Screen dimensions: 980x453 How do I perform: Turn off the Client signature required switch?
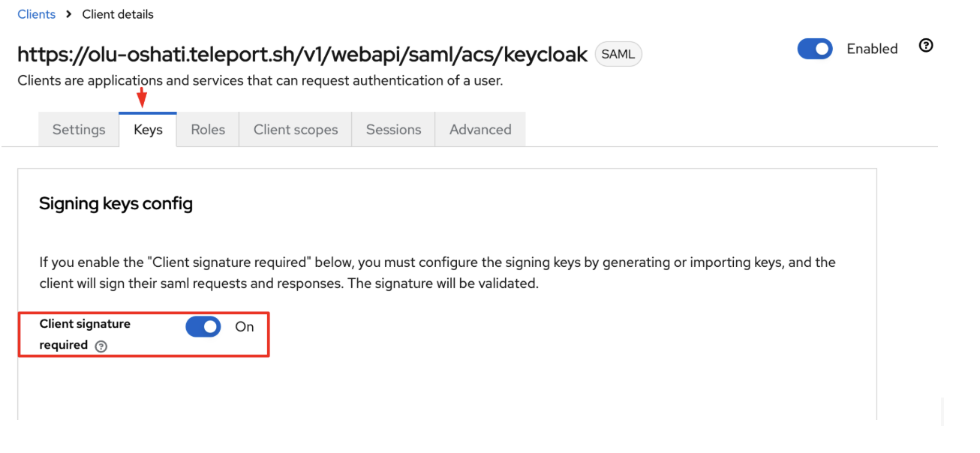tap(203, 326)
